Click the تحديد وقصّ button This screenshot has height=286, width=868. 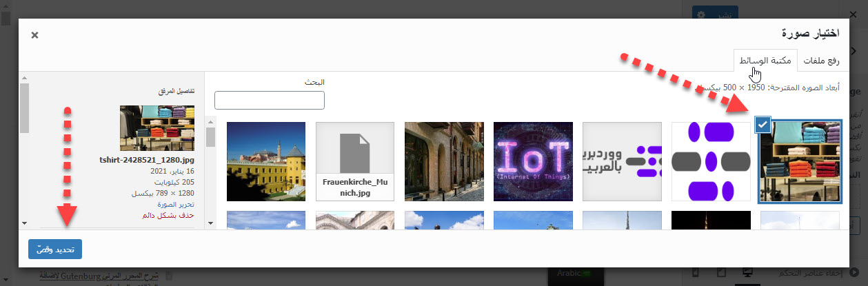(x=55, y=249)
